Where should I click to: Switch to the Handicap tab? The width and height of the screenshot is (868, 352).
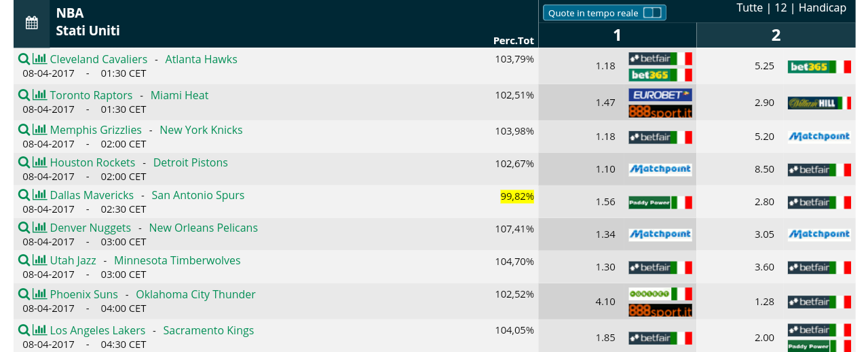823,8
